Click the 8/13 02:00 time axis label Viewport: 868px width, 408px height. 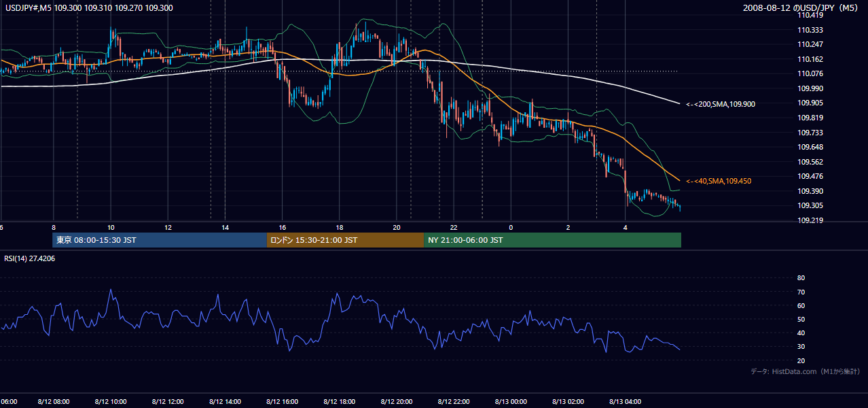[x=568, y=402]
